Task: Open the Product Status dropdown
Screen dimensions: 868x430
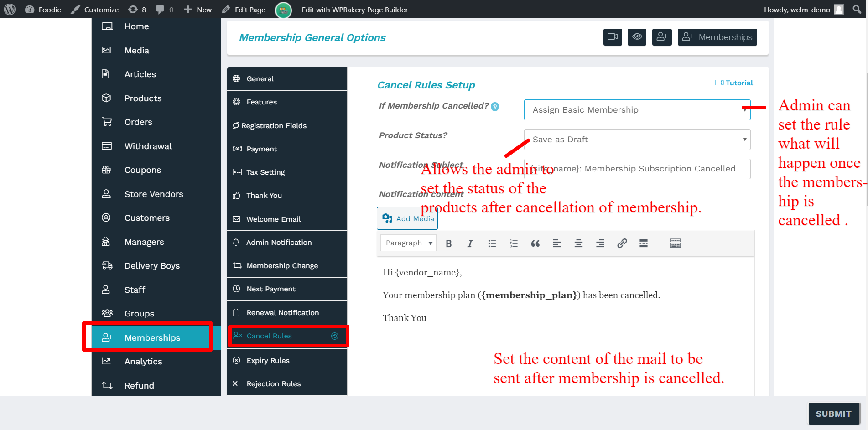Action: point(637,140)
